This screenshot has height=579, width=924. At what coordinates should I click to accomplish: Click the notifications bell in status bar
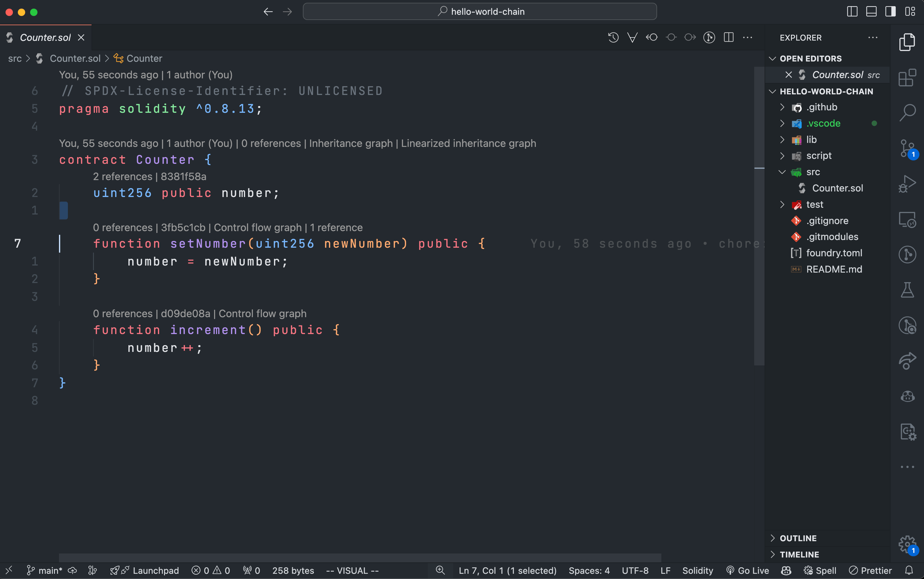click(x=909, y=571)
